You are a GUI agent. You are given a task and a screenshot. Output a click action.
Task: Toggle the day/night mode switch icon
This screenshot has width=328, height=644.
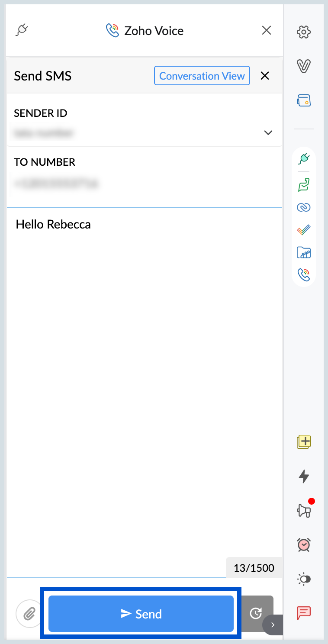(304, 579)
